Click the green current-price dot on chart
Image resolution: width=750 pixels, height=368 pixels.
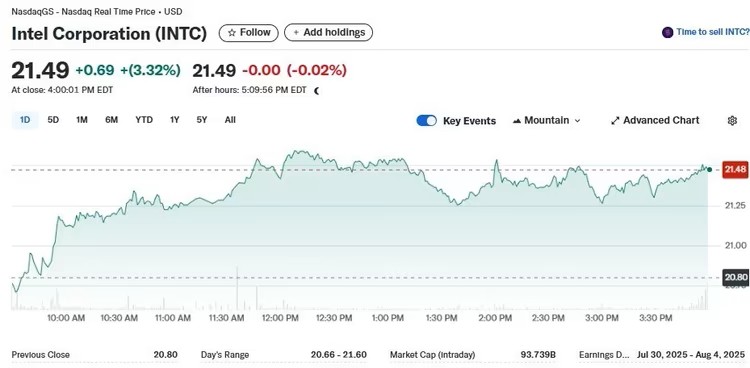coord(709,169)
